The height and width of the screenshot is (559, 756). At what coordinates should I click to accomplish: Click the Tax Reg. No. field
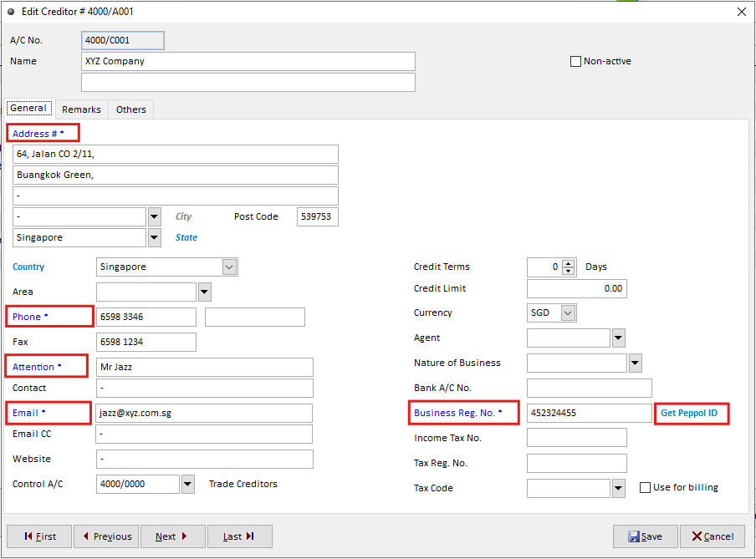coord(577,464)
